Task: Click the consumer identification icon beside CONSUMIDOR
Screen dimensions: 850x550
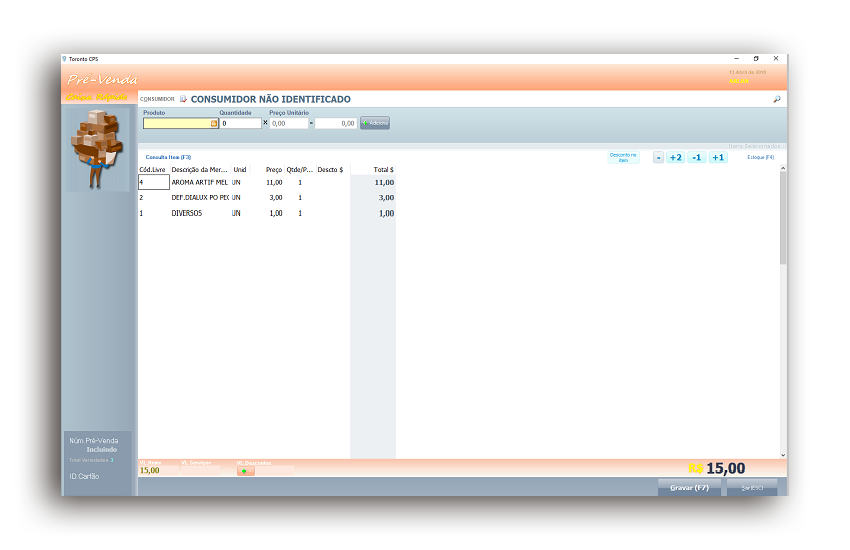Action: tap(183, 99)
